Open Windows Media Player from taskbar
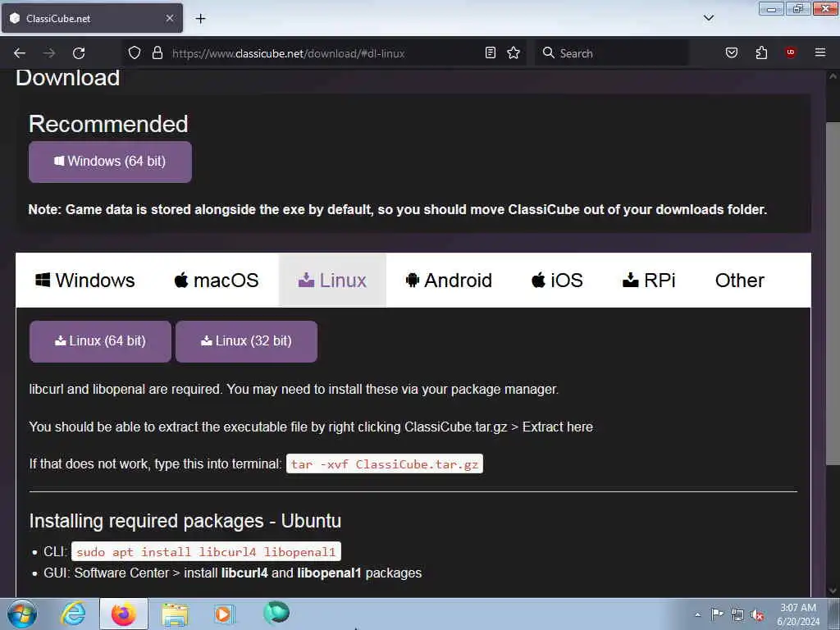 pos(225,614)
